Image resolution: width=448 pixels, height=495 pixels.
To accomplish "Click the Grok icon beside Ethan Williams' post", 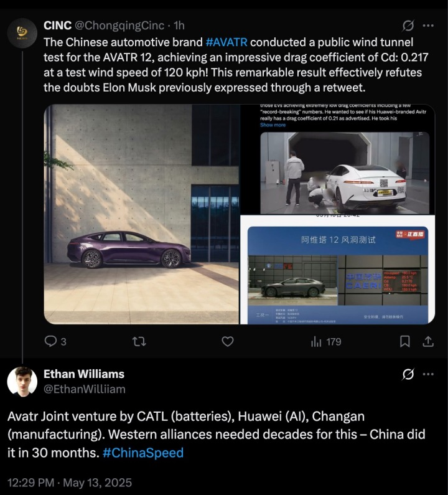I will pos(408,374).
